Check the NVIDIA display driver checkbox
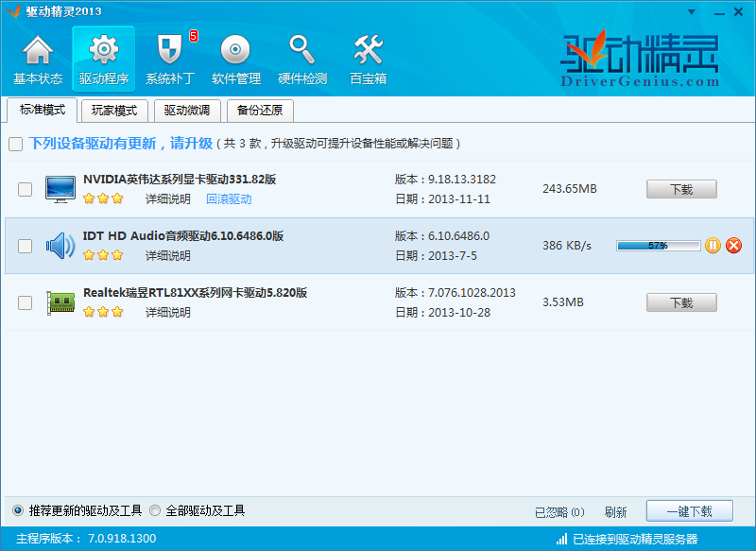Viewport: 756px width, 551px height. pos(26,189)
